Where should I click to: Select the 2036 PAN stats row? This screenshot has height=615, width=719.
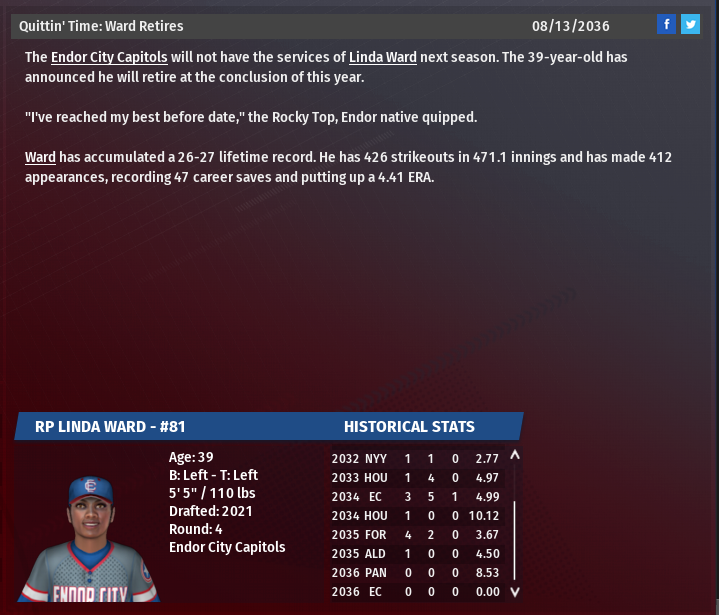pyautogui.click(x=415, y=573)
